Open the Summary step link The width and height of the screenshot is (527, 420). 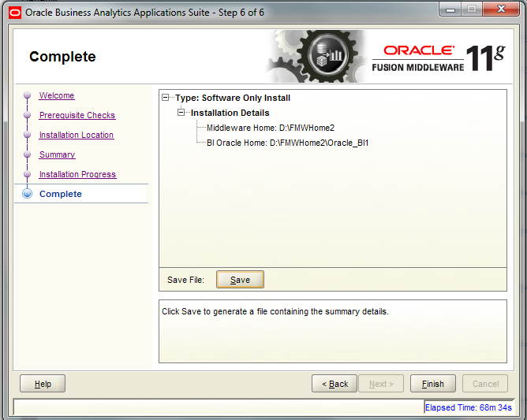[57, 154]
